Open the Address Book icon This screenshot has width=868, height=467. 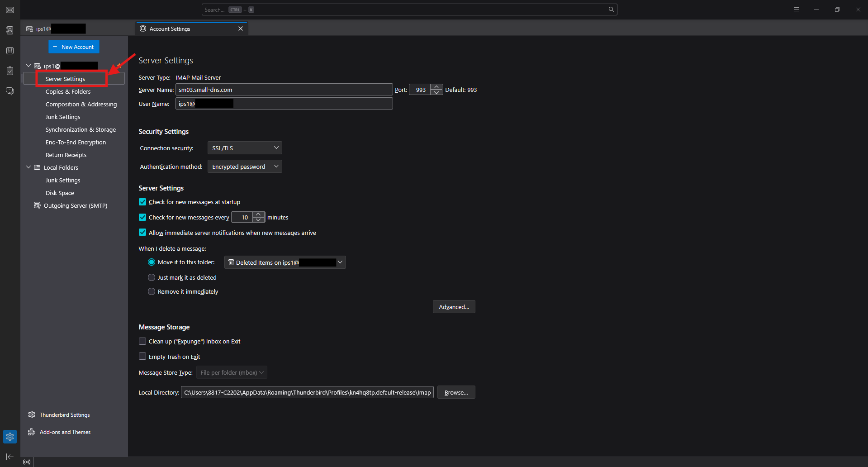10,30
